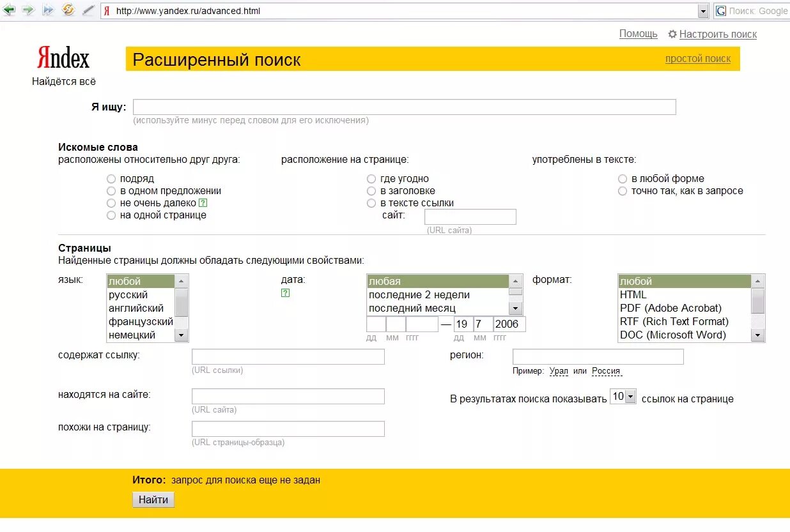Choose HTML in the format list

click(685, 294)
